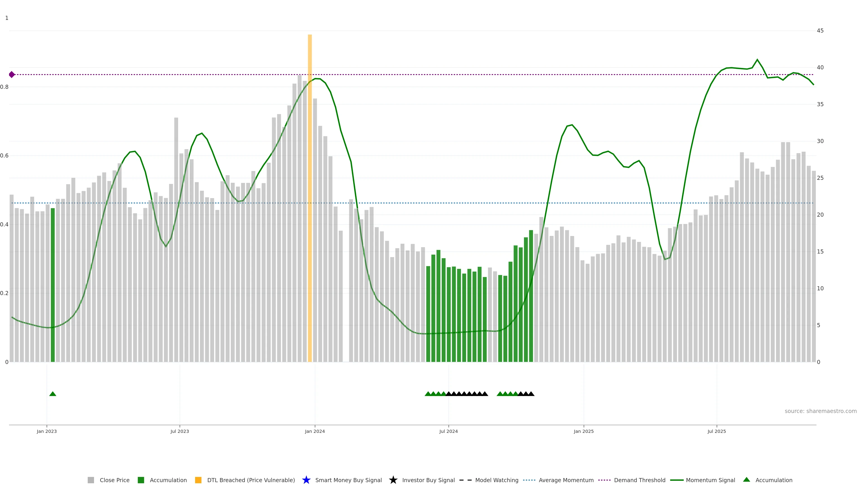Viewport: 868px width, 488px height.
Task: Click the orange DTL Breached legend swatch
Action: (x=198, y=480)
